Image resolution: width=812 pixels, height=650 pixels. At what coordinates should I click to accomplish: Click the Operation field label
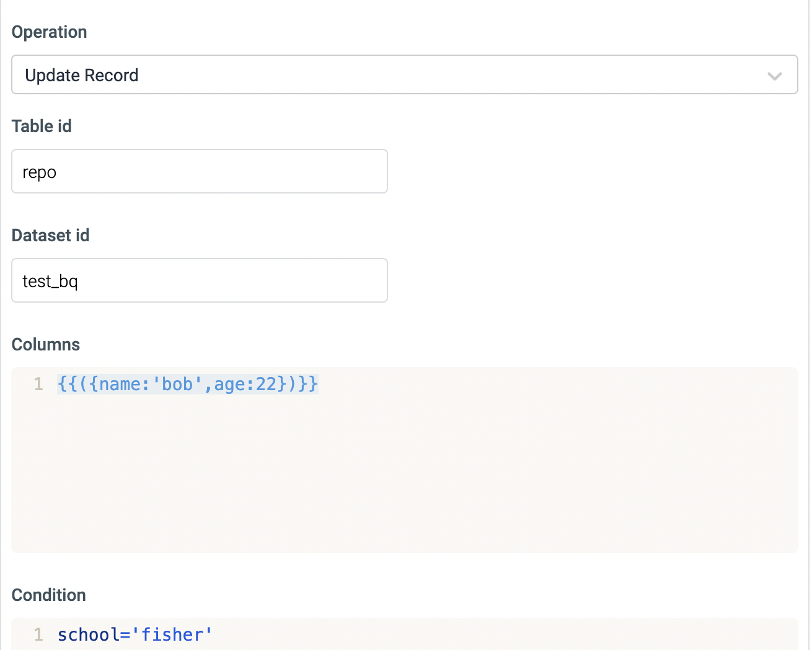pos(50,32)
